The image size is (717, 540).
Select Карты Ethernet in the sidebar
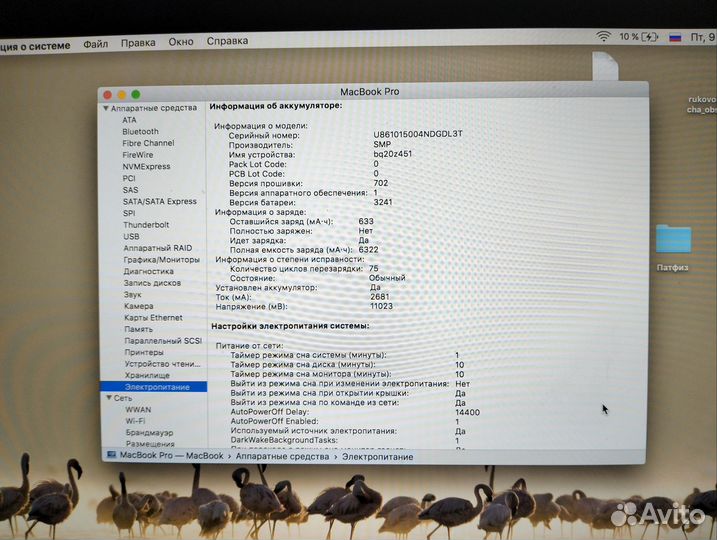click(x=153, y=317)
